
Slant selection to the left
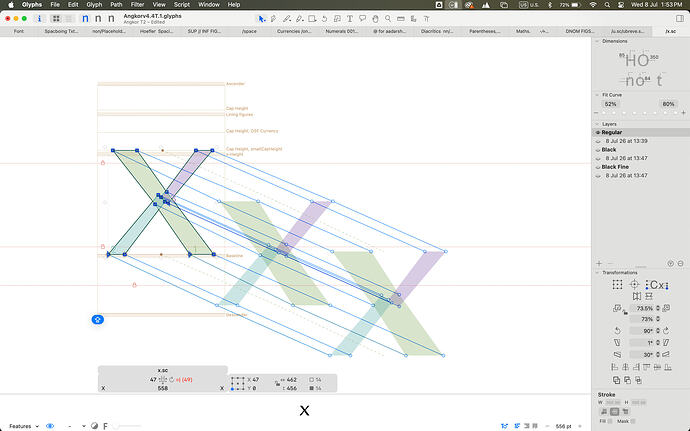click(x=617, y=343)
